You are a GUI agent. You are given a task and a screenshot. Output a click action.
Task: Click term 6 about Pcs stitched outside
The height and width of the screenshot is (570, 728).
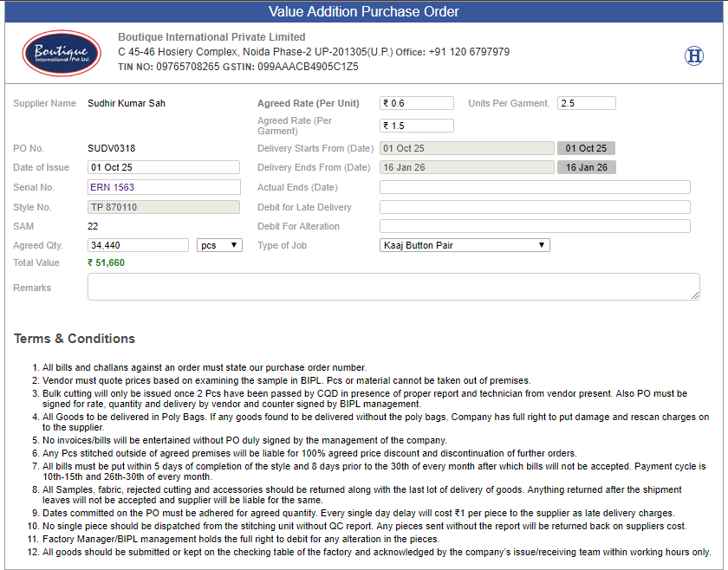309,453
